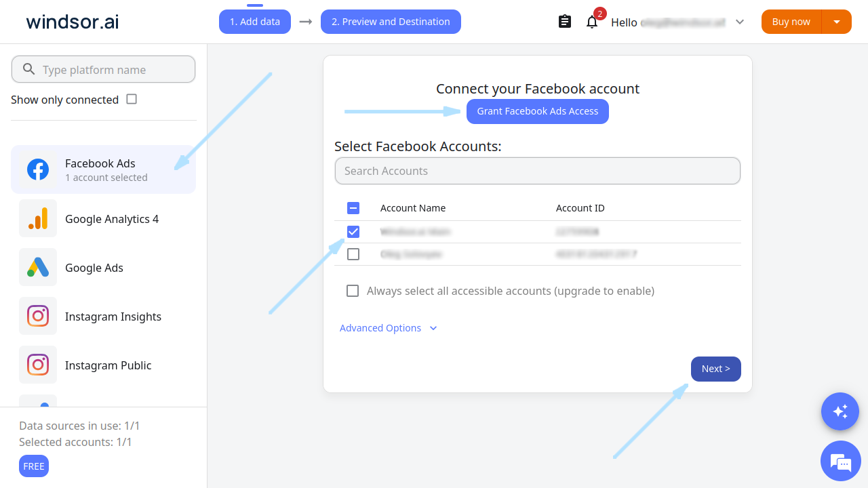868x488 pixels.
Task: Click the Next button
Action: pyautogui.click(x=716, y=369)
